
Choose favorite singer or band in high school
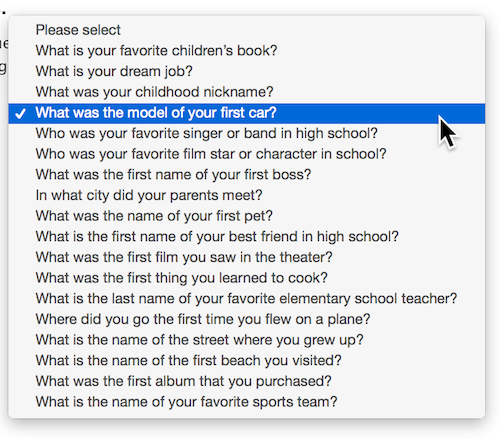[247, 133]
